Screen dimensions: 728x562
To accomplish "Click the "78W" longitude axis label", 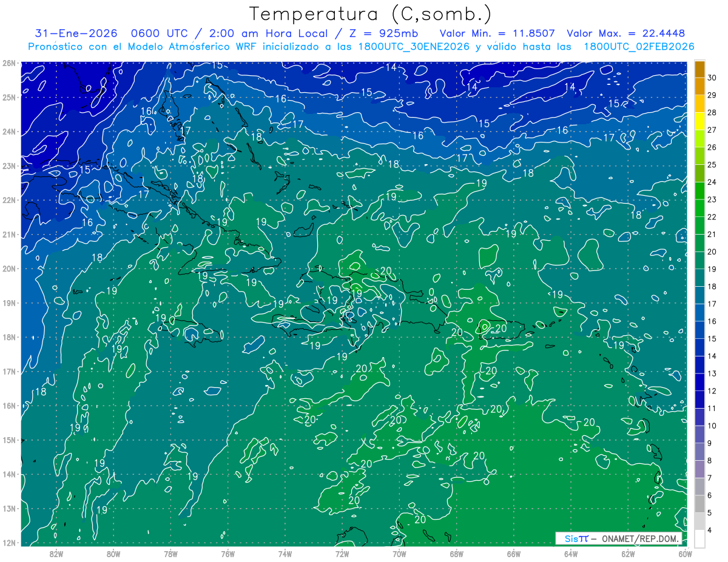I will click(170, 554).
